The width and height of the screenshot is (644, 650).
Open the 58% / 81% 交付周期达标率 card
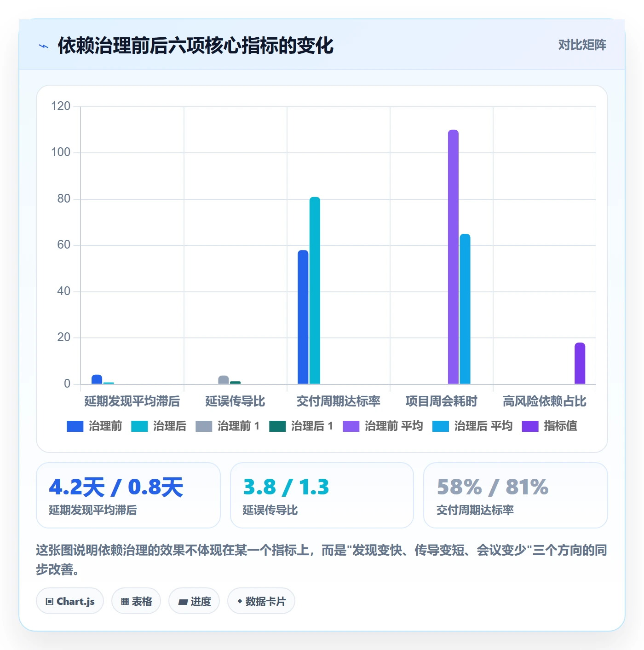[x=516, y=495]
